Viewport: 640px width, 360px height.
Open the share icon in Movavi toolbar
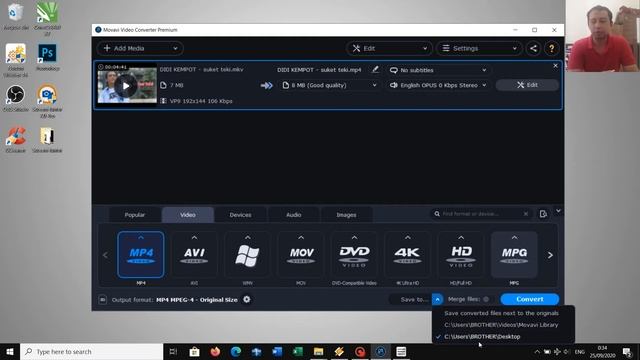pos(533,48)
